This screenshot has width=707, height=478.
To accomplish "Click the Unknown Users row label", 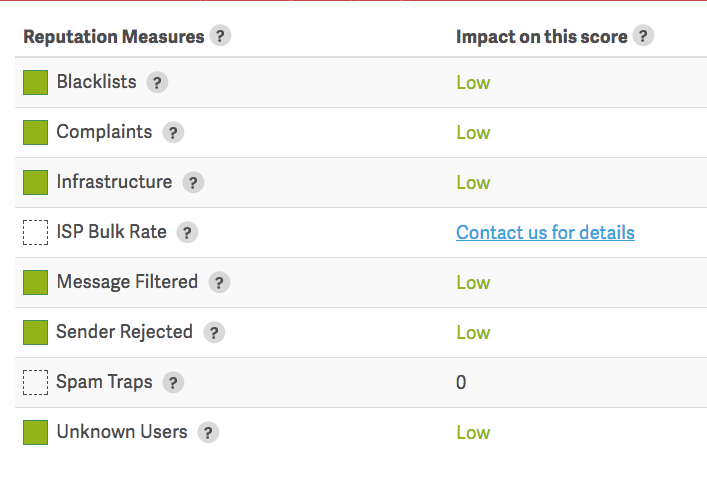I will [122, 432].
